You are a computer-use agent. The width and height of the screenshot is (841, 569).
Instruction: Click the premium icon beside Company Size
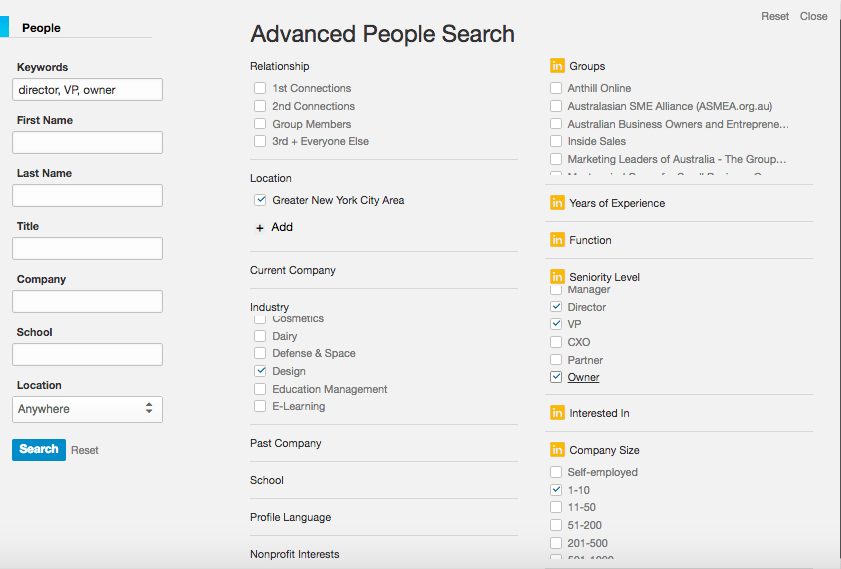[x=557, y=450]
